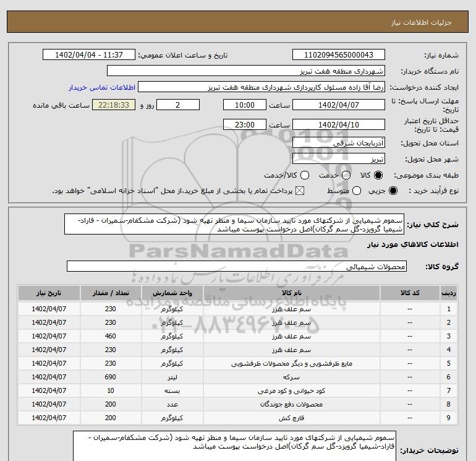Screen dimensions: 476x461
Task: Click the remaining time 22:18:33 field
Action: pyautogui.click(x=114, y=105)
